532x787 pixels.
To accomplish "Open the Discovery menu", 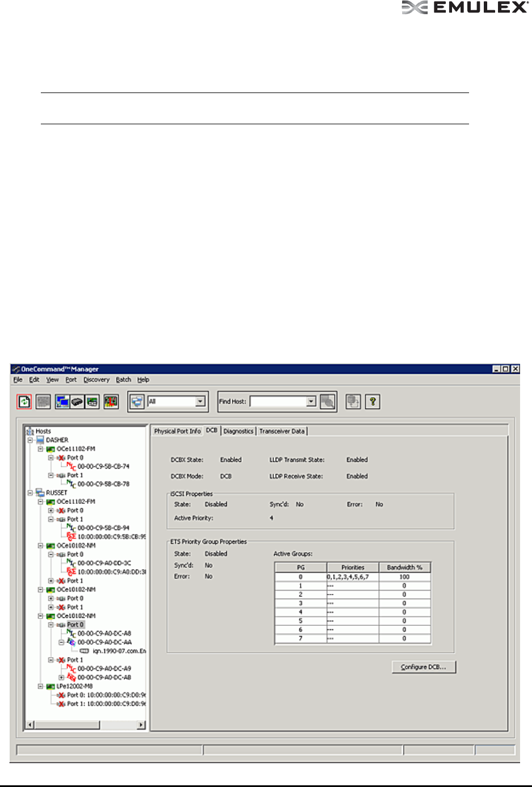I will [96, 380].
